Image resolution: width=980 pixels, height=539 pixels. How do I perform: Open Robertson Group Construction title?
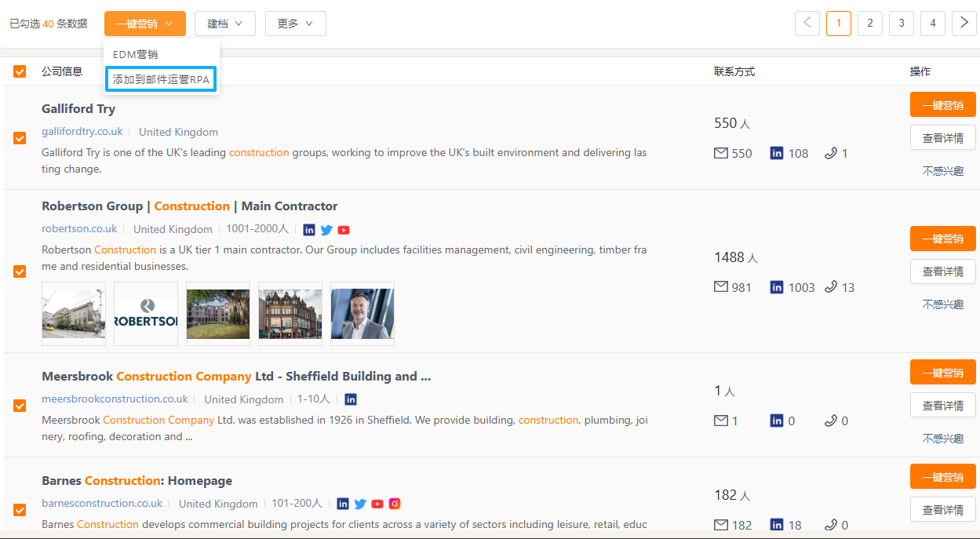[190, 206]
